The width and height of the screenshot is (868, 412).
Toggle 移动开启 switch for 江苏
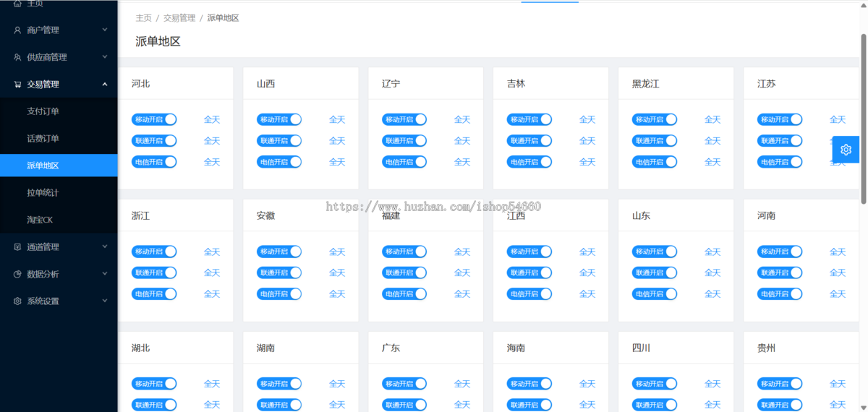click(x=780, y=120)
